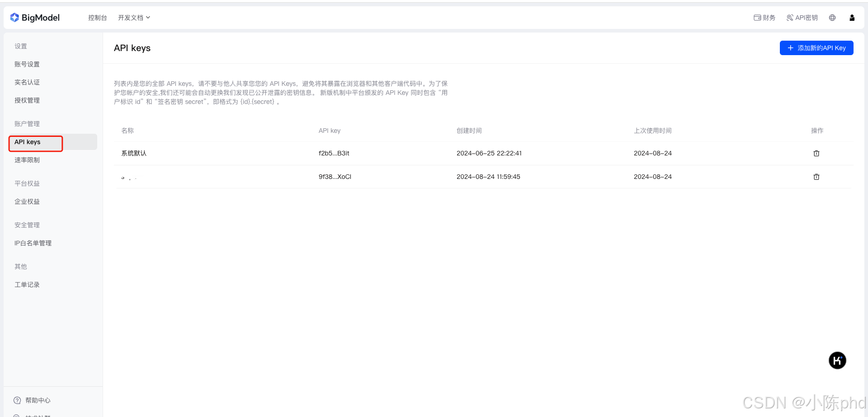The image size is (868, 417).
Task: Click the globe language icon
Action: [x=832, y=18]
